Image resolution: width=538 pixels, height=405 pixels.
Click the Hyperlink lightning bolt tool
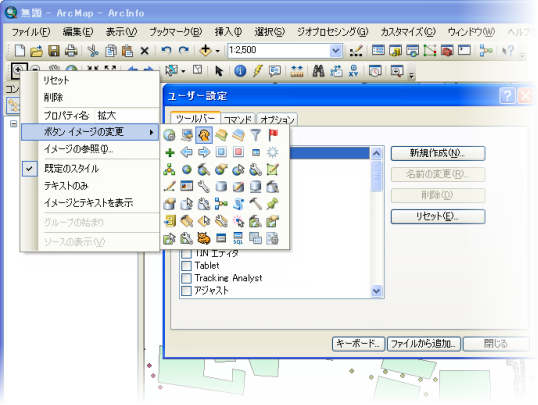tap(257, 71)
